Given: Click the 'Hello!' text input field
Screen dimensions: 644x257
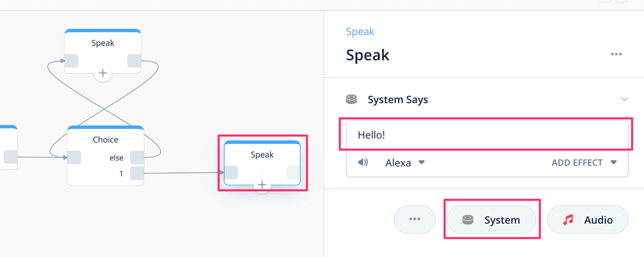Looking at the screenshot, I should coord(487,135).
